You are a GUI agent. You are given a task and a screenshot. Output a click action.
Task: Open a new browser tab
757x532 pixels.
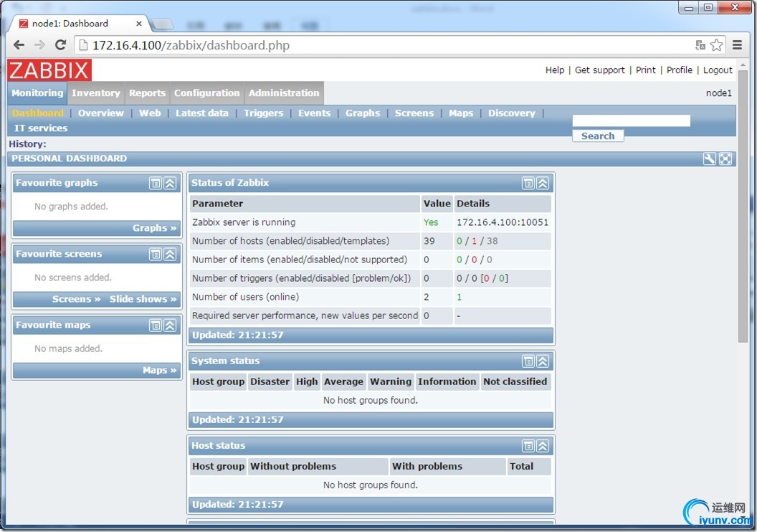(163, 23)
